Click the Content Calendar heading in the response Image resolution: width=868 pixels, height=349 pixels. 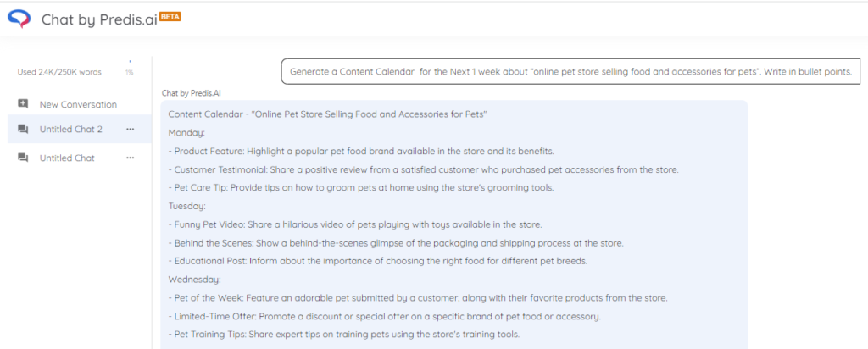327,114
